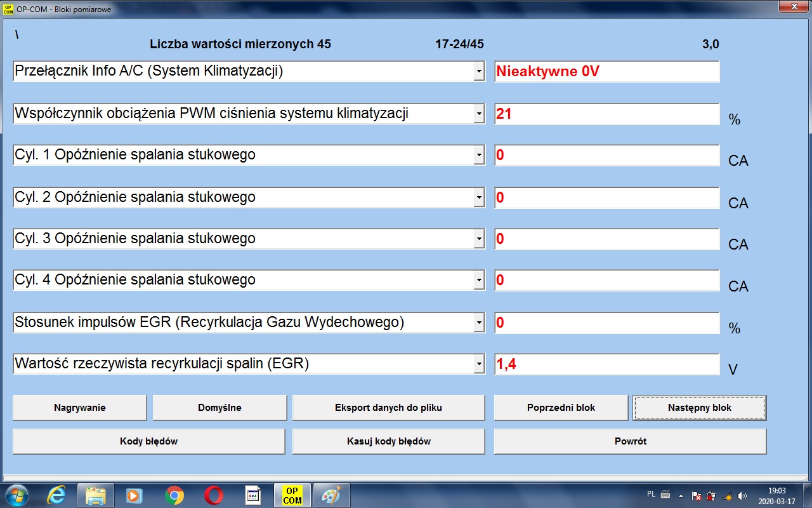This screenshot has height=508, width=812.
Task: Open Internet Explorer from the taskbar
Action: (x=56, y=495)
